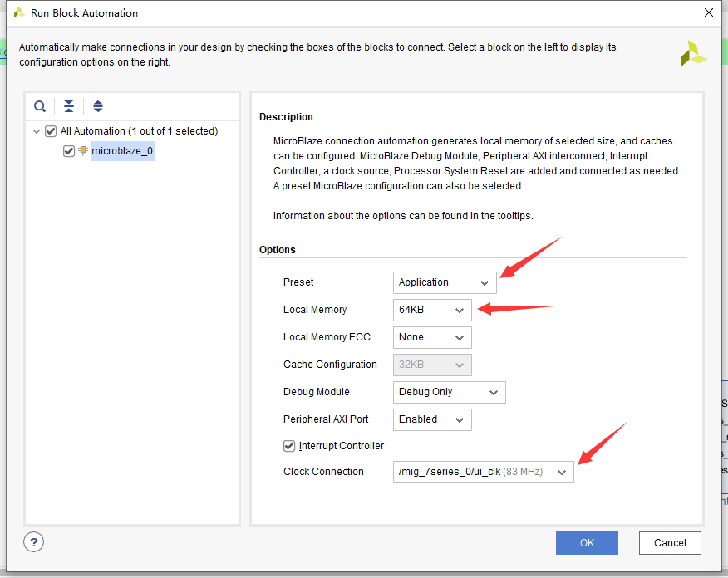Click the Local Memory ECC label

click(327, 337)
